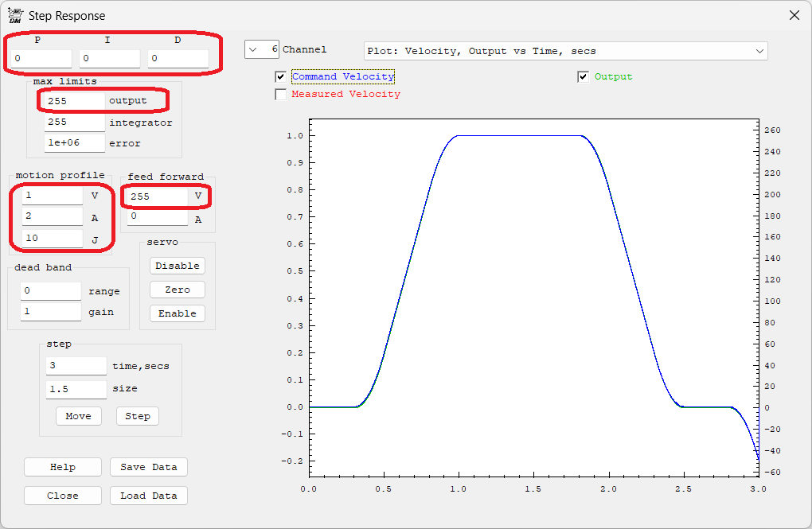
Task: Click the step time, secs field
Action: point(76,366)
